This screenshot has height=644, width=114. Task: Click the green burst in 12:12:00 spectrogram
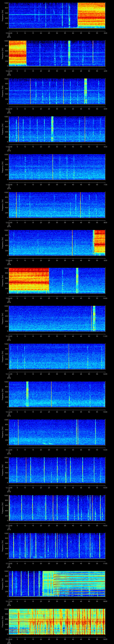pyautogui.click(x=27, y=394)
